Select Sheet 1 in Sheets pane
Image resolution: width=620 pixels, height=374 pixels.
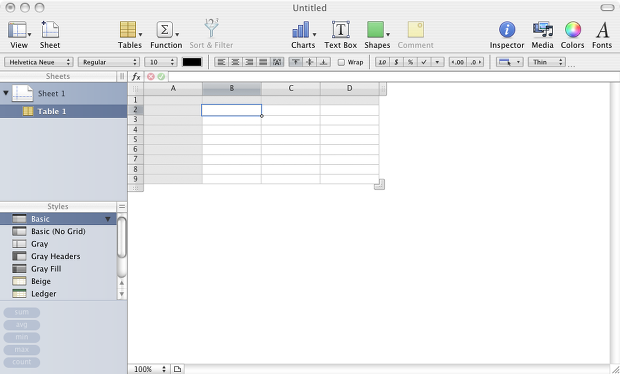point(63,93)
